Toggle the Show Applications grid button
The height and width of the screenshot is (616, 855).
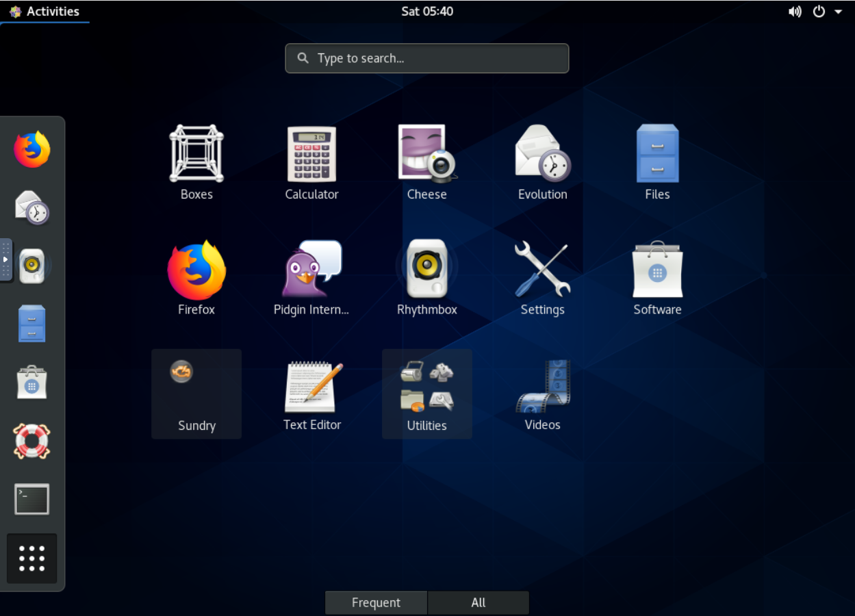click(x=32, y=559)
